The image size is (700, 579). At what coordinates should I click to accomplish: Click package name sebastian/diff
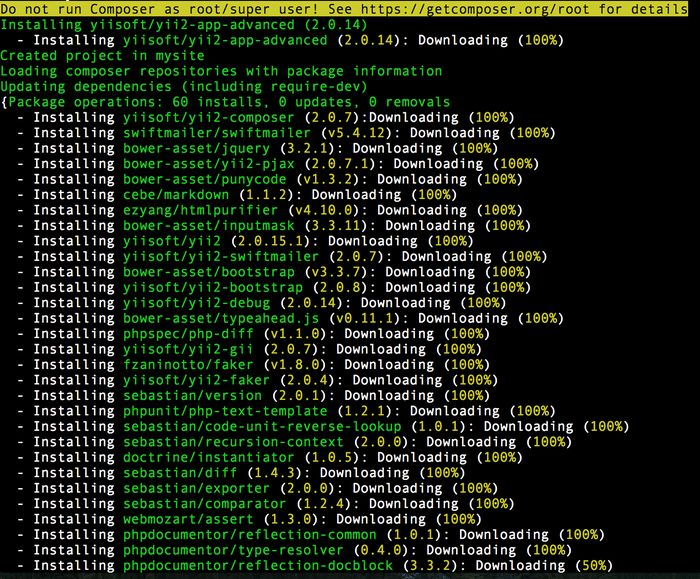point(180,473)
